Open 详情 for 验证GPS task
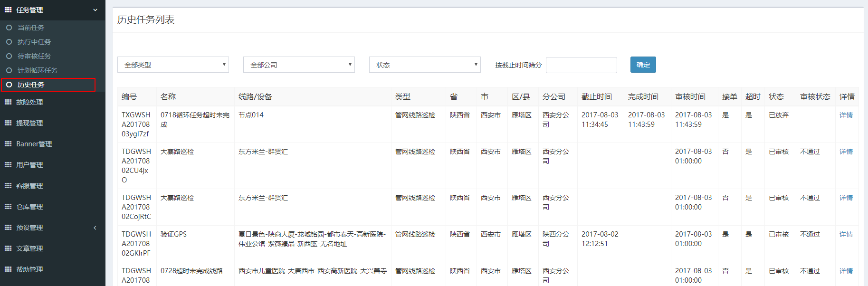The height and width of the screenshot is (286, 868). 846,234
